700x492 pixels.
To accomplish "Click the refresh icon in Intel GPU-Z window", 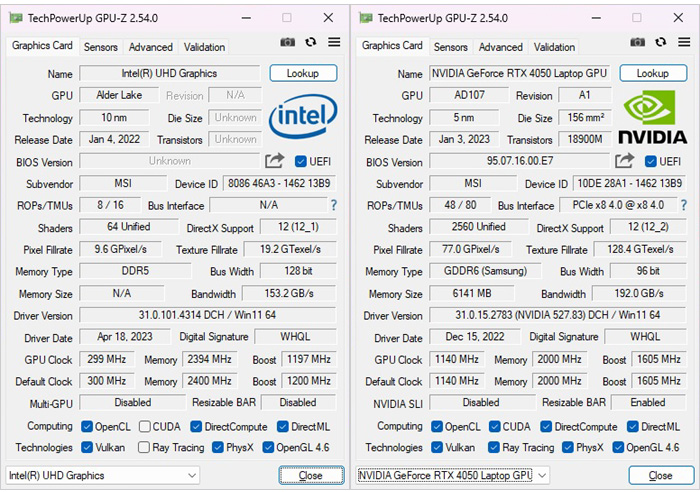I will 311,42.
